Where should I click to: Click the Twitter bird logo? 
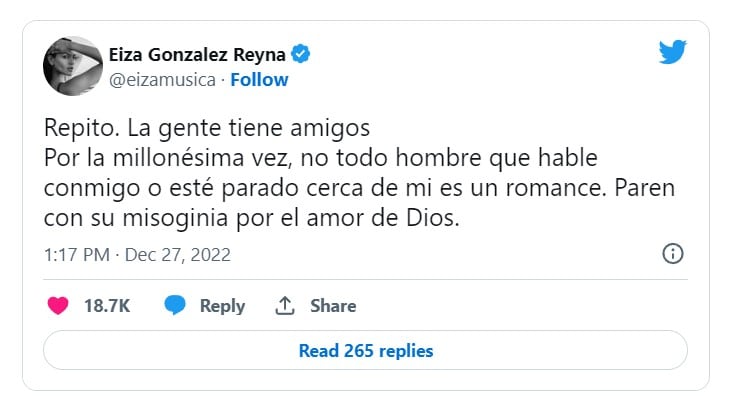click(673, 53)
